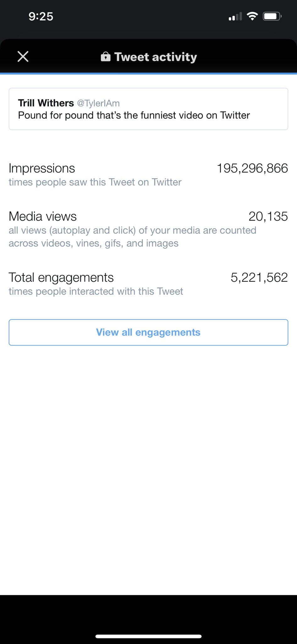Tap the Media views label
Viewport: 297px width, 644px height.
point(43,216)
